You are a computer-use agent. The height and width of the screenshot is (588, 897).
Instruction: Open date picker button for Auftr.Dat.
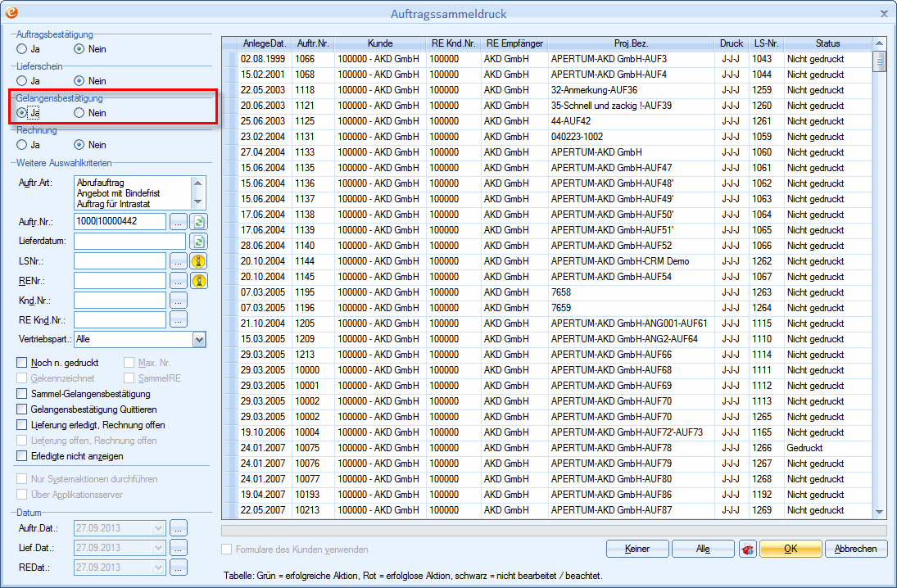click(179, 528)
